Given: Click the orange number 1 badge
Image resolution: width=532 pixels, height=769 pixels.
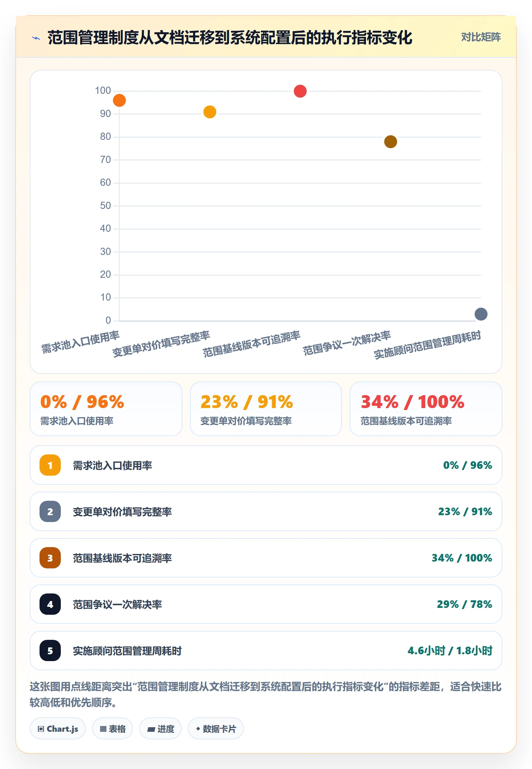Looking at the screenshot, I should [50, 465].
